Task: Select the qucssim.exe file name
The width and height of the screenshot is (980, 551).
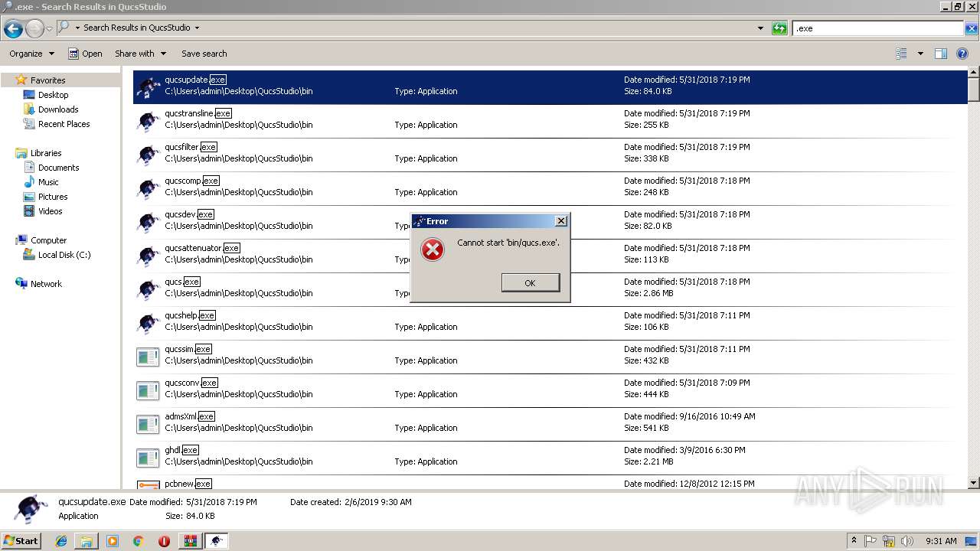Action: [188, 349]
